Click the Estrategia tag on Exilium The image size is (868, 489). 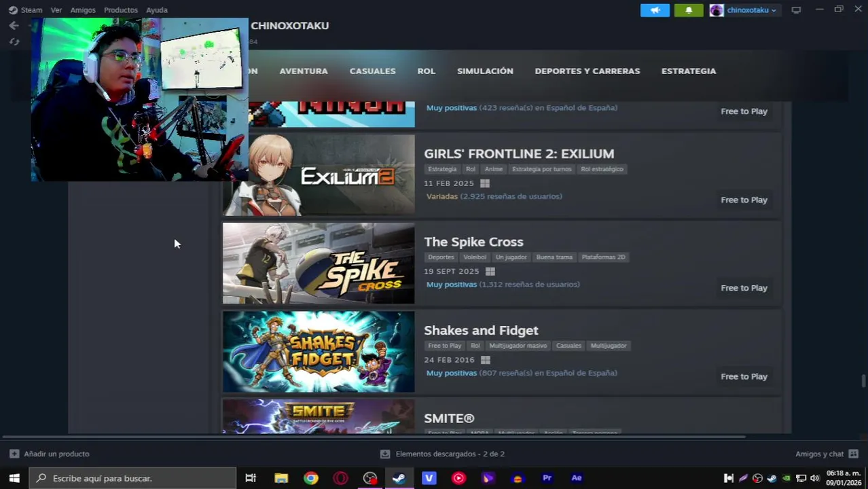click(442, 169)
